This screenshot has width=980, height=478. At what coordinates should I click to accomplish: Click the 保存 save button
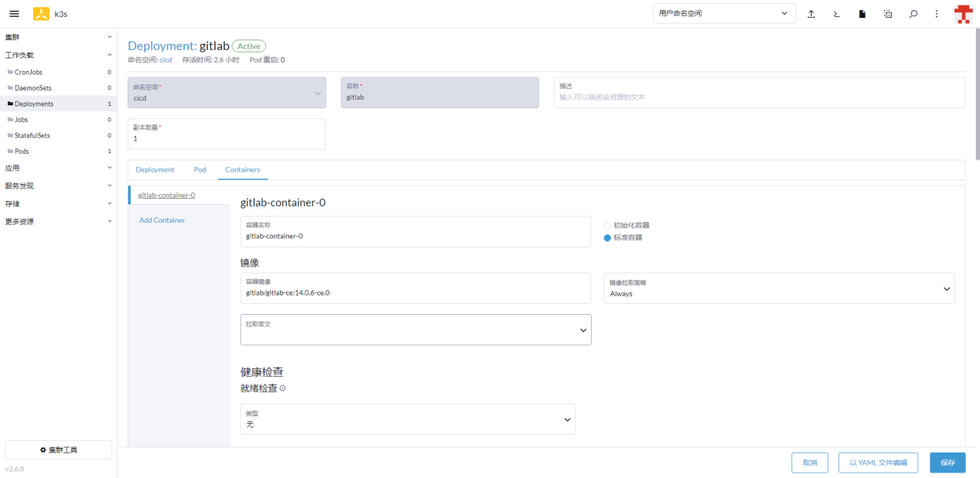pos(948,463)
